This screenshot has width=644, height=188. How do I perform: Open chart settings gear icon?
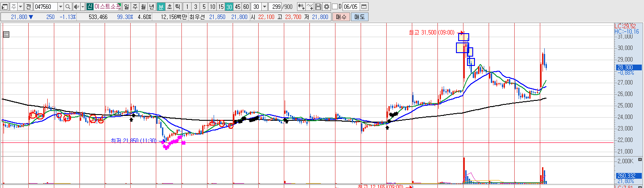pyautogui.click(x=326, y=7)
